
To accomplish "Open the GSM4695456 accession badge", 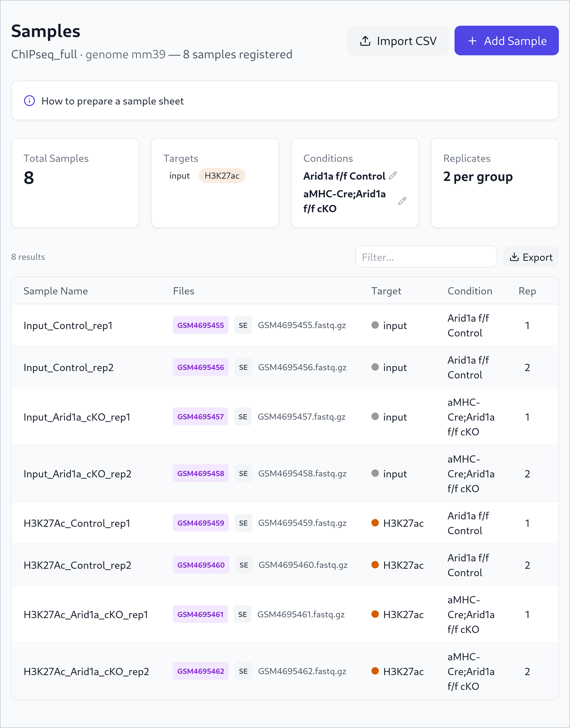I will pyautogui.click(x=201, y=367).
